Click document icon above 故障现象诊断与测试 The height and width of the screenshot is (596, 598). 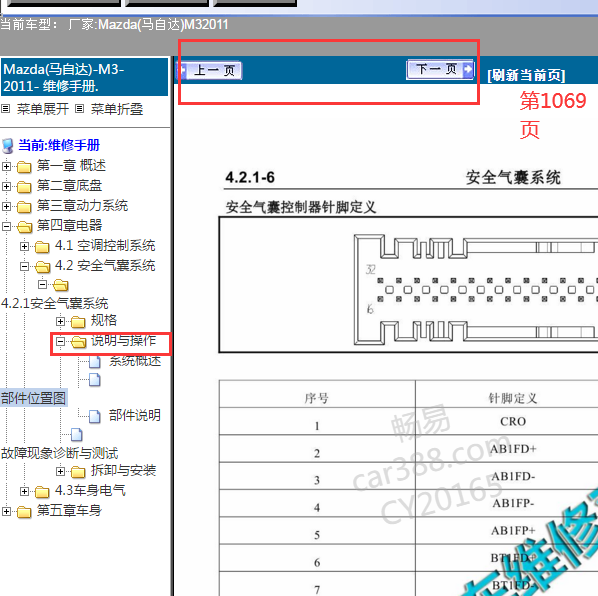(x=77, y=434)
